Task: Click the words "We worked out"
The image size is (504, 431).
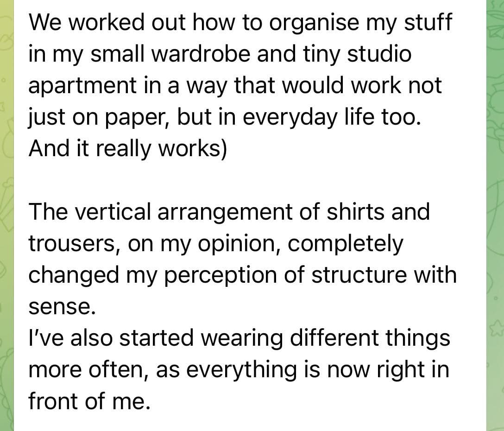Action: (x=107, y=23)
